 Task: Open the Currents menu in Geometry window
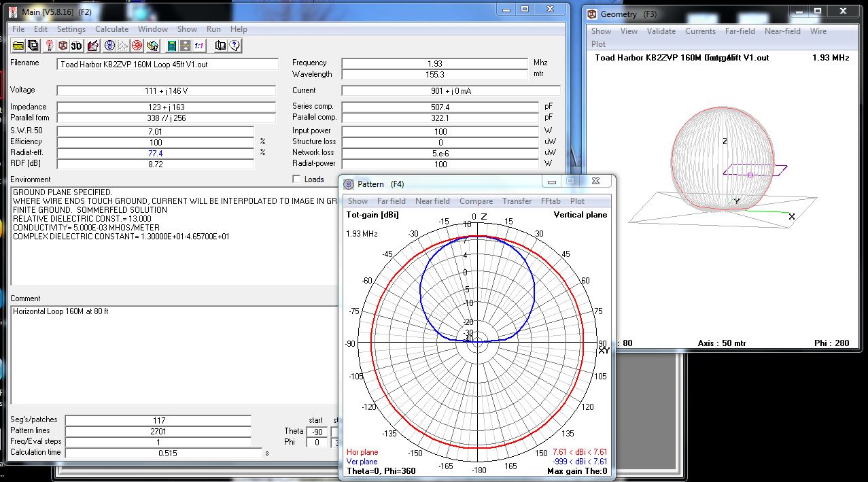[700, 31]
